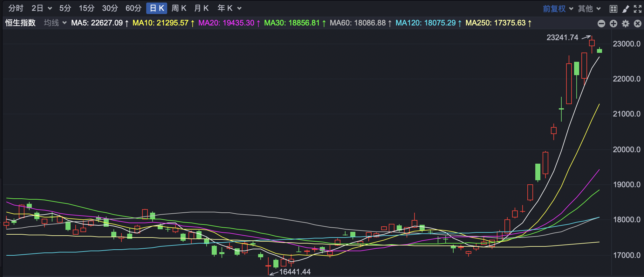Screen dimensions: 644x277
Task: Click the MA30: 18856.81 label
Action: click(x=295, y=23)
